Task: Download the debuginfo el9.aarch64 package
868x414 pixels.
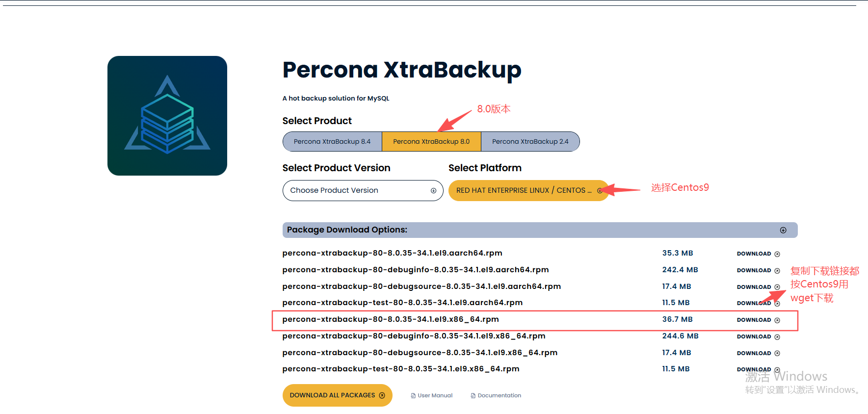Action: 758,270
